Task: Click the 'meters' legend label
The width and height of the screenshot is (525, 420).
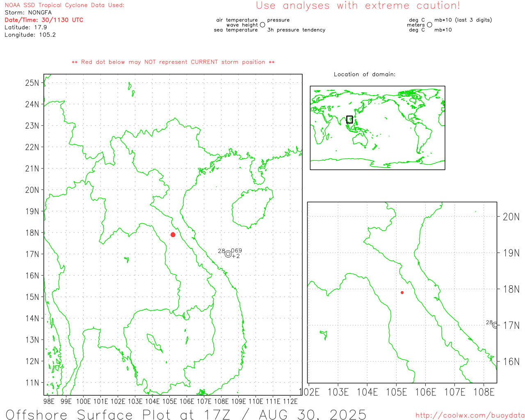Action: (x=416, y=25)
